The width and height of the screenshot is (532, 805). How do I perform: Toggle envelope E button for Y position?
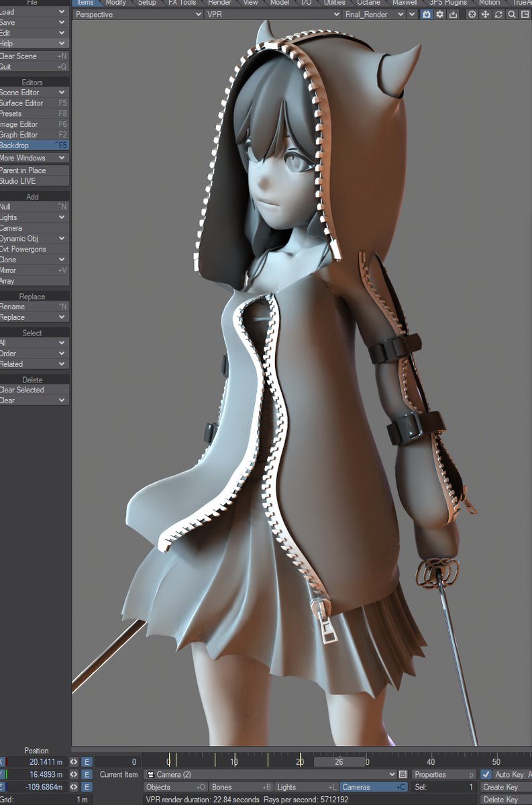tap(87, 774)
